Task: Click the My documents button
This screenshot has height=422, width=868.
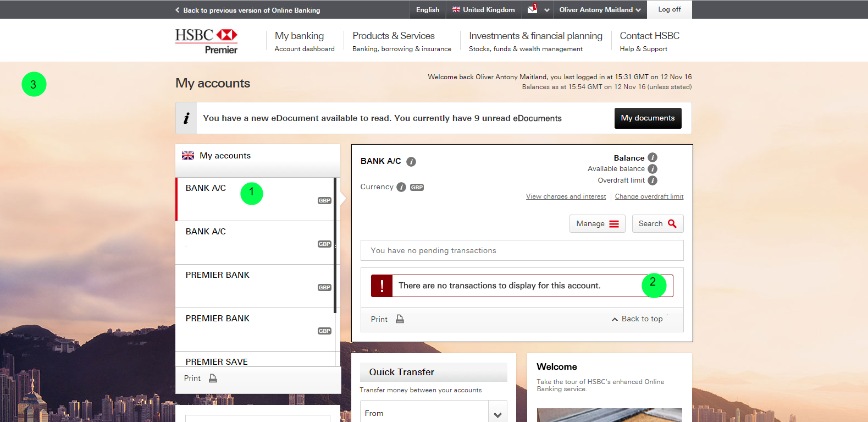Action: [648, 118]
